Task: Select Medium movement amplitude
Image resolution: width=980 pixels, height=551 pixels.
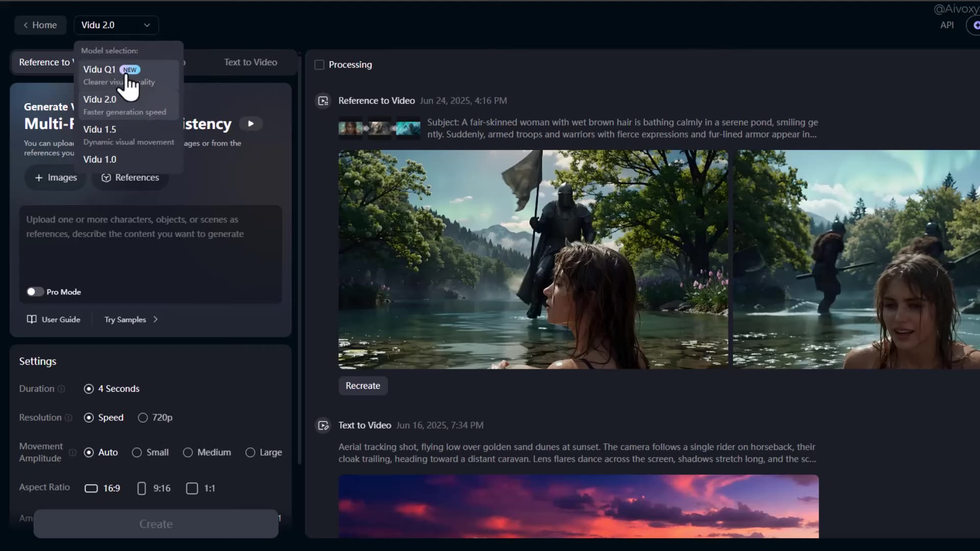Action: pos(188,453)
